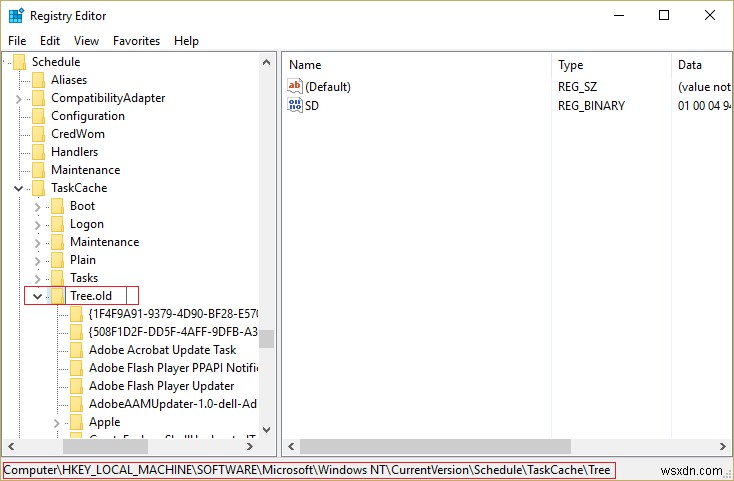Click the CredWom folder icon
The image size is (734, 481).
(38, 134)
